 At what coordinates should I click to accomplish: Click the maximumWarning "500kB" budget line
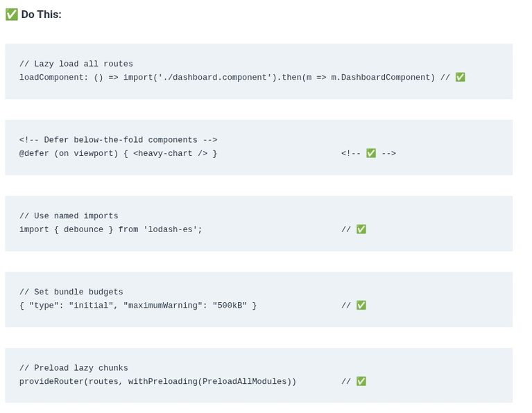click(x=138, y=305)
